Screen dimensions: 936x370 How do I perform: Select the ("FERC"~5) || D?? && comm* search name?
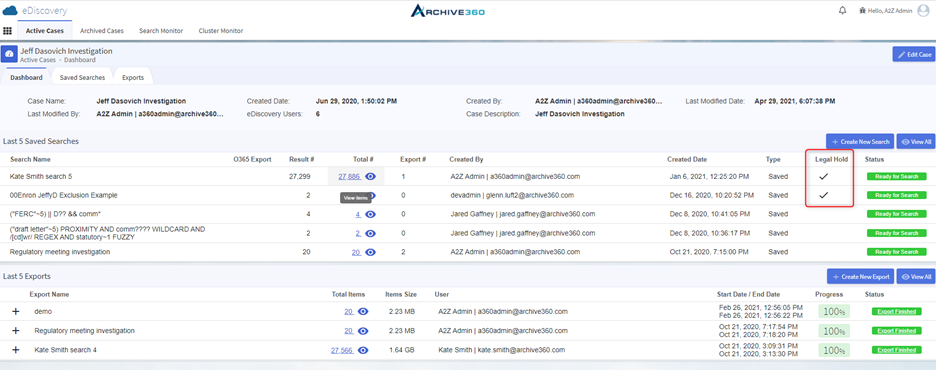[x=56, y=214]
